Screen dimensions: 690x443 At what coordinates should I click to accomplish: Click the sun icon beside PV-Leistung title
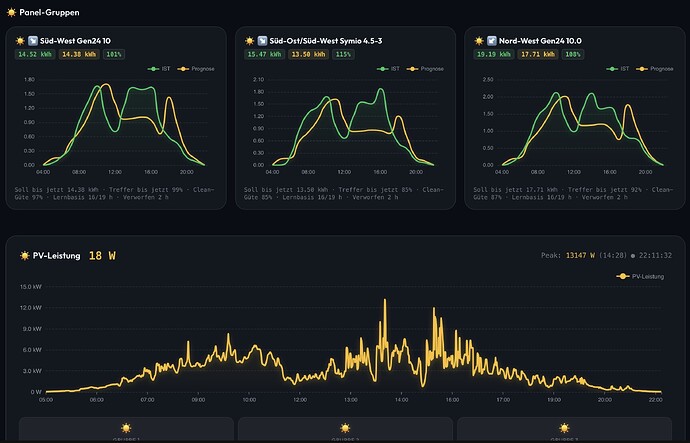point(25,256)
